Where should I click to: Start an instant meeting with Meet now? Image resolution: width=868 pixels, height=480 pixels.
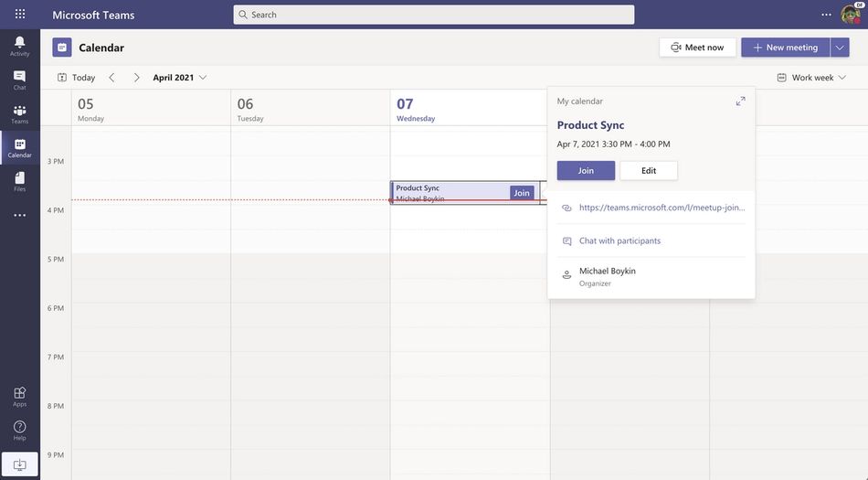(697, 48)
